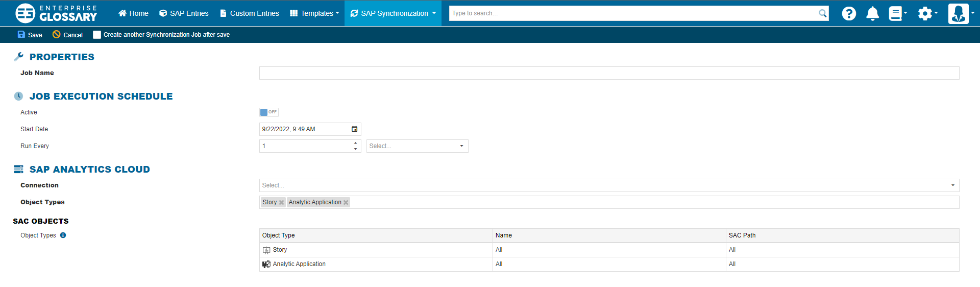This screenshot has width=980, height=287.
Task: Click the Job Name input field
Action: click(x=608, y=73)
